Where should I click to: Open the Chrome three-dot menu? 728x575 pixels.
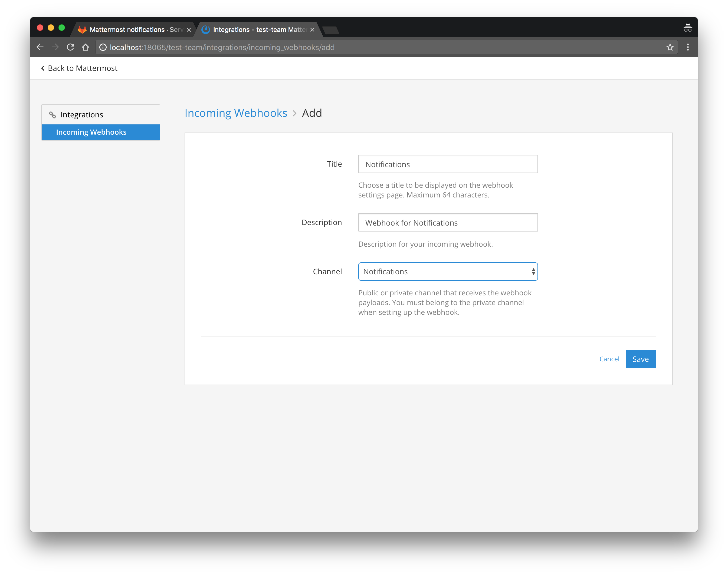(688, 47)
